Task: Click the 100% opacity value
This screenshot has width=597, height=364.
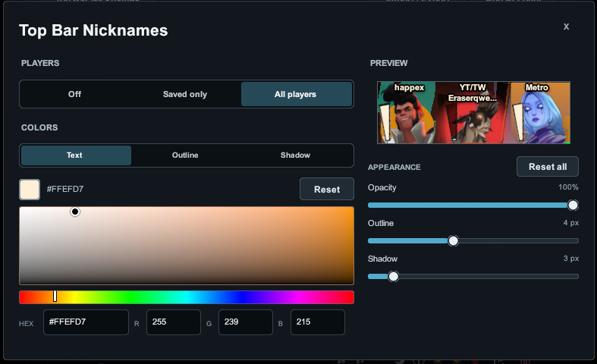Action: 568,187
